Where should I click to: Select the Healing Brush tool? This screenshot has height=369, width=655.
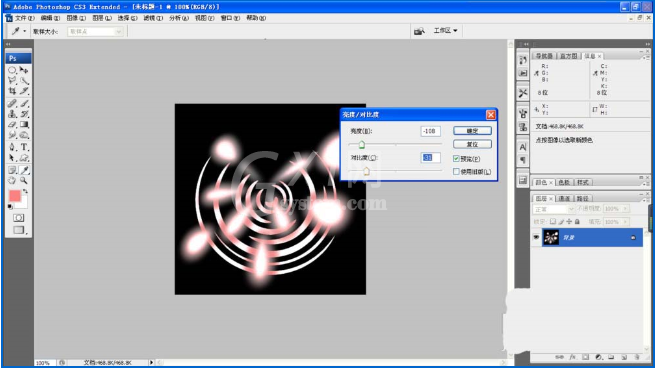[12, 103]
